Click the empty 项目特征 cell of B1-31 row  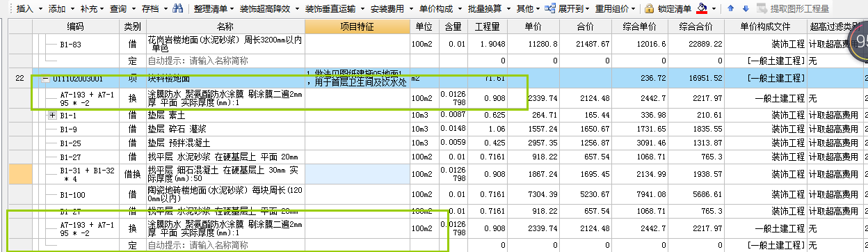(x=357, y=173)
